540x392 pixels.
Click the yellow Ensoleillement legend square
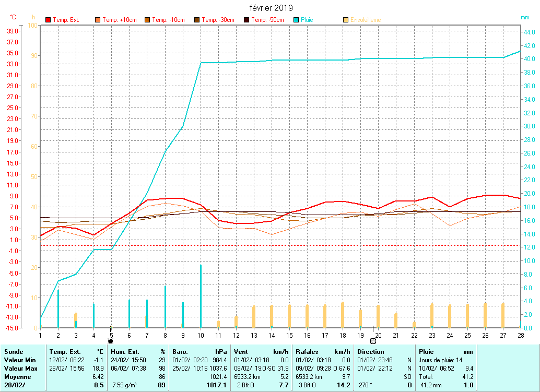tap(346, 20)
